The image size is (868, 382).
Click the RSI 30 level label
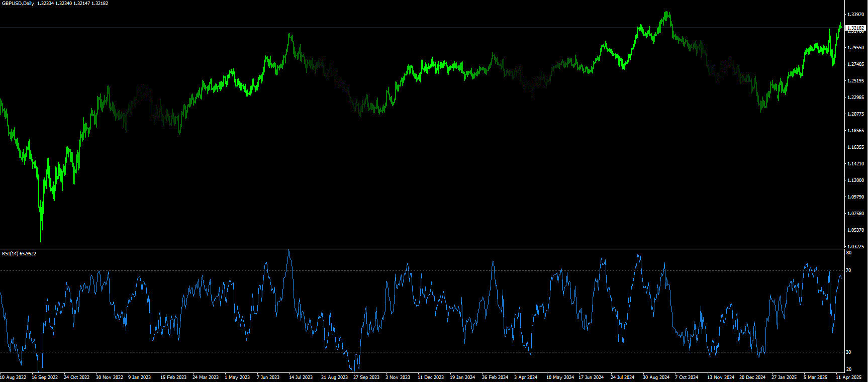[x=848, y=352]
